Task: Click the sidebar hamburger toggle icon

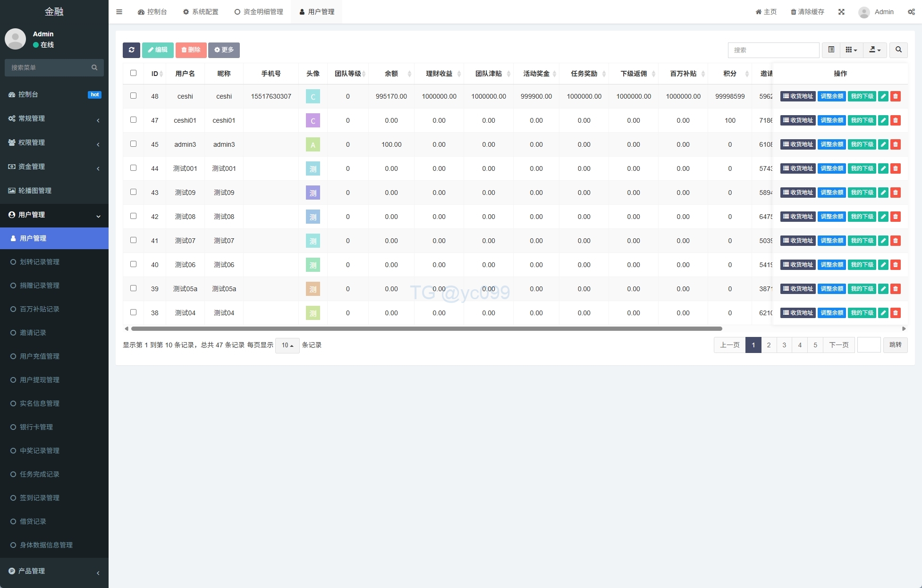Action: pos(119,12)
